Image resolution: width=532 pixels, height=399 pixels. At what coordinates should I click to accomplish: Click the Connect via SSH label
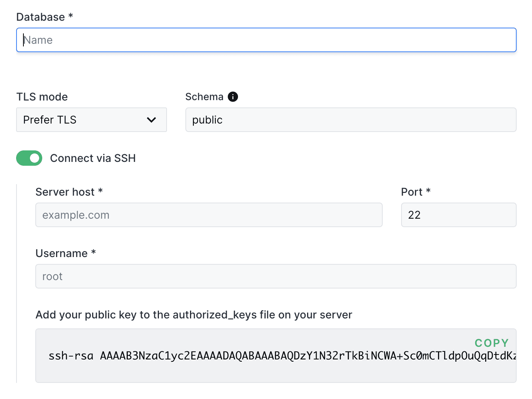pyautogui.click(x=93, y=158)
